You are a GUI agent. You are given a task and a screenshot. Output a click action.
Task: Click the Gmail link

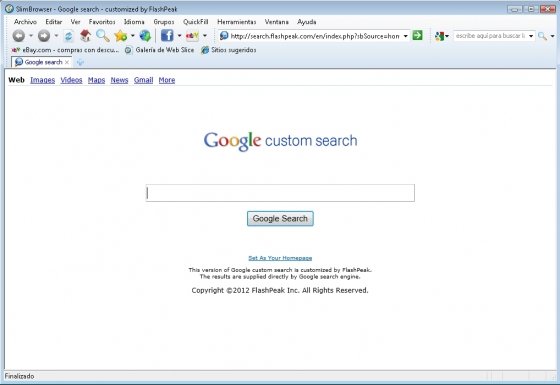[144, 80]
